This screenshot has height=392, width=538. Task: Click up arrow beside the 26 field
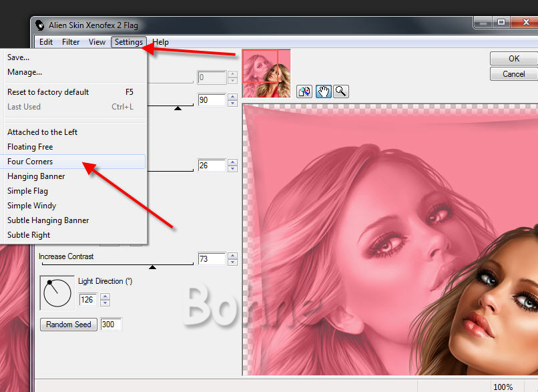pos(233,162)
